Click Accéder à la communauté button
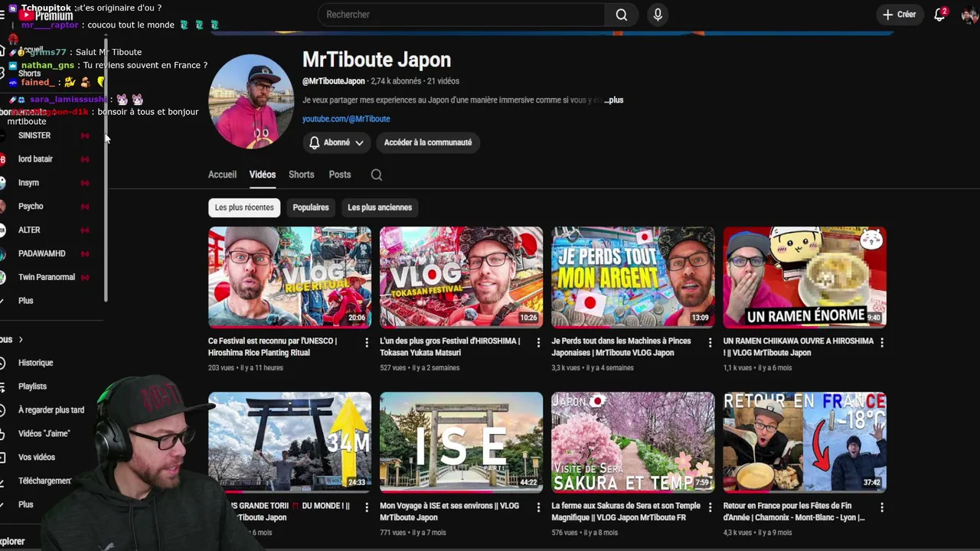This screenshot has height=551, width=980. click(428, 142)
